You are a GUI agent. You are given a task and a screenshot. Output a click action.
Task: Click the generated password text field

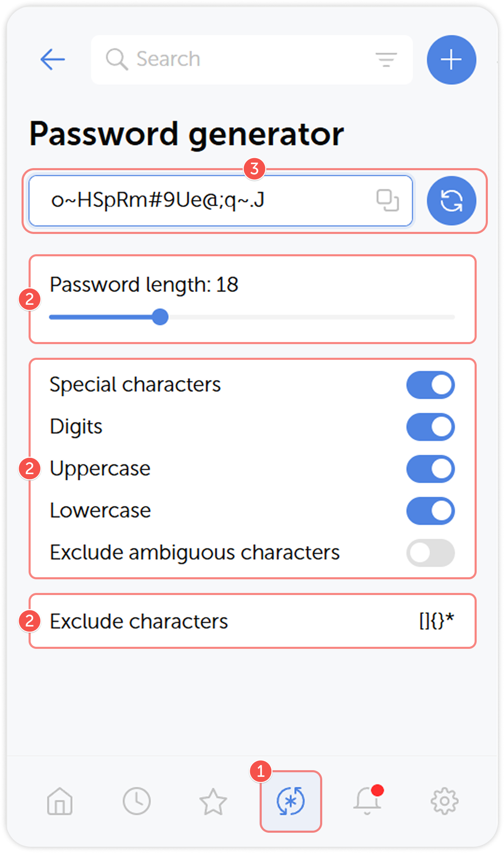pyautogui.click(x=186, y=200)
